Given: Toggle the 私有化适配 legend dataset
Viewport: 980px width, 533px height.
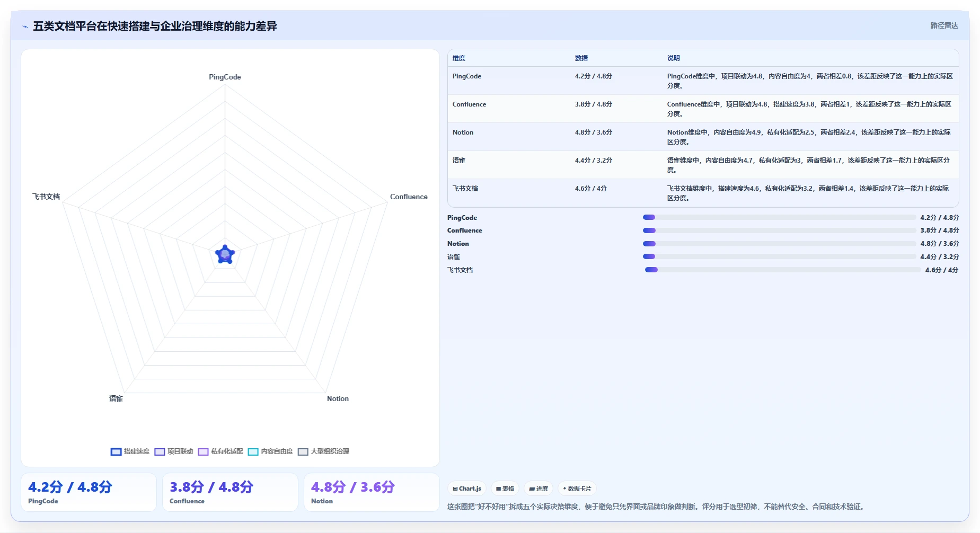Looking at the screenshot, I should click(x=220, y=451).
